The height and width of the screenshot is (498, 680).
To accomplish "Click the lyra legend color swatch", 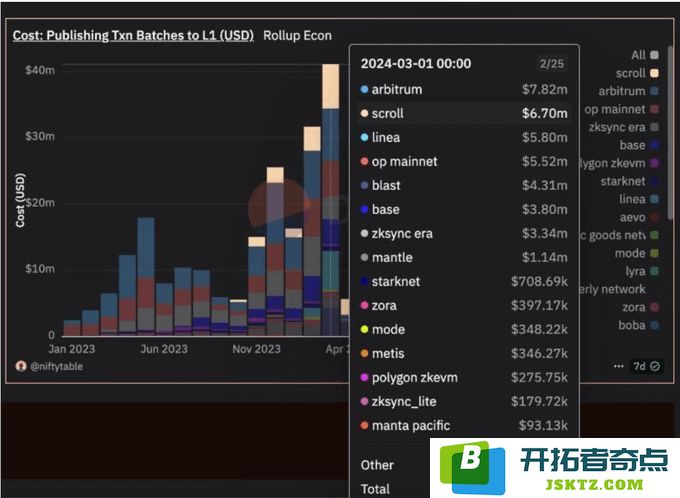I will (654, 271).
